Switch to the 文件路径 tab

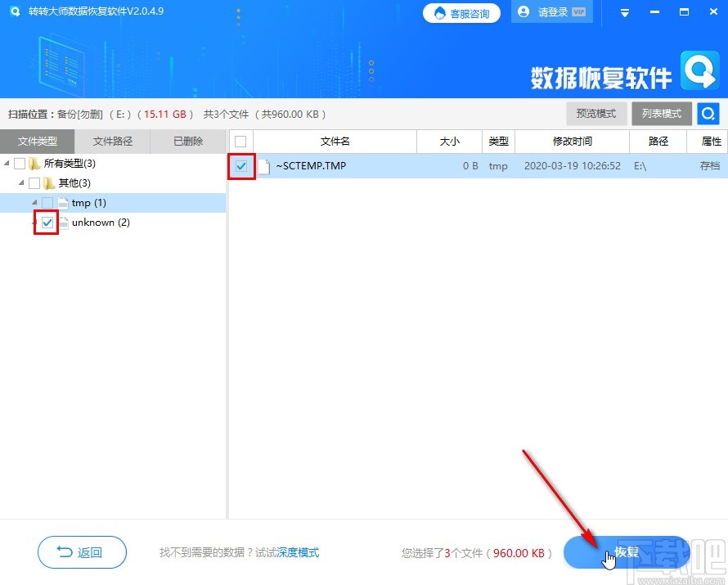click(x=113, y=141)
